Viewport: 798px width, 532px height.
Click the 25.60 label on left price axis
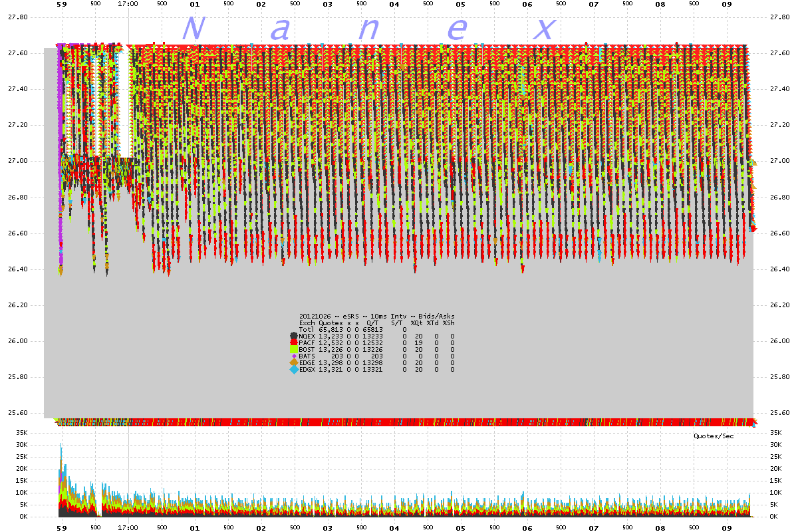[18, 413]
